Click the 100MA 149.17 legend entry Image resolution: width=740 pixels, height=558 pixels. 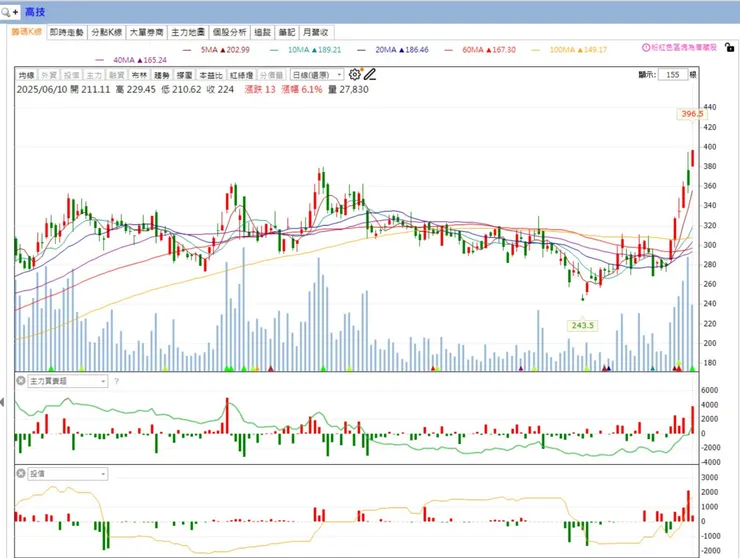tap(569, 50)
